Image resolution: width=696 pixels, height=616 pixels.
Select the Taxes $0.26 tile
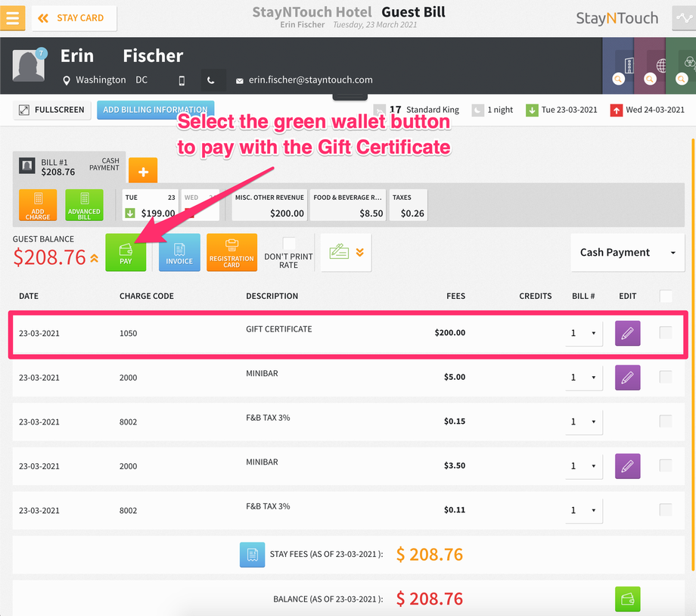pyautogui.click(x=409, y=205)
